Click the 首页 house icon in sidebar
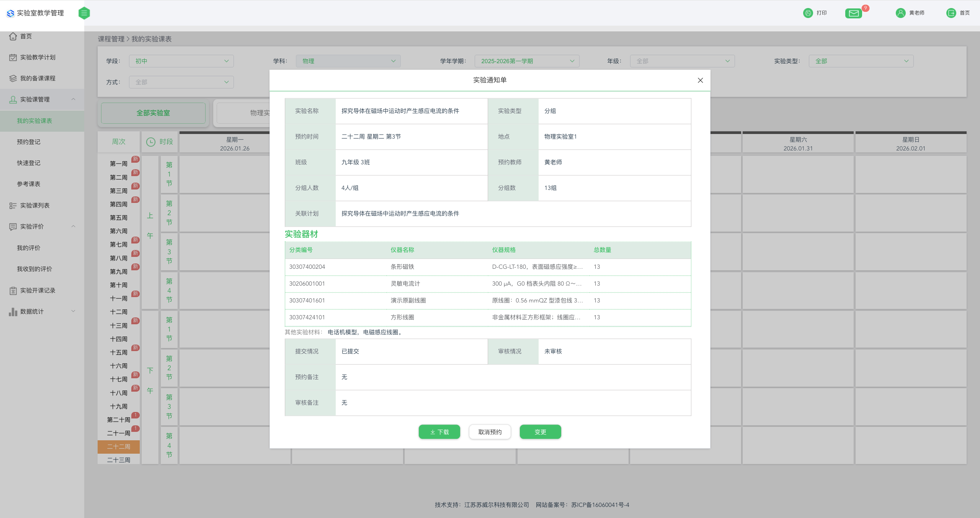Viewport: 980px width, 518px height. 13,36
